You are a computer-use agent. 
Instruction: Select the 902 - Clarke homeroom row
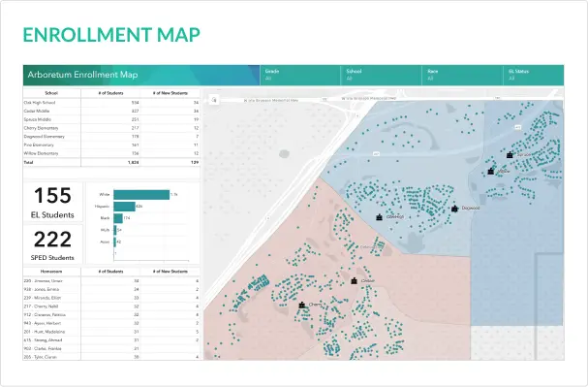tap(111, 349)
